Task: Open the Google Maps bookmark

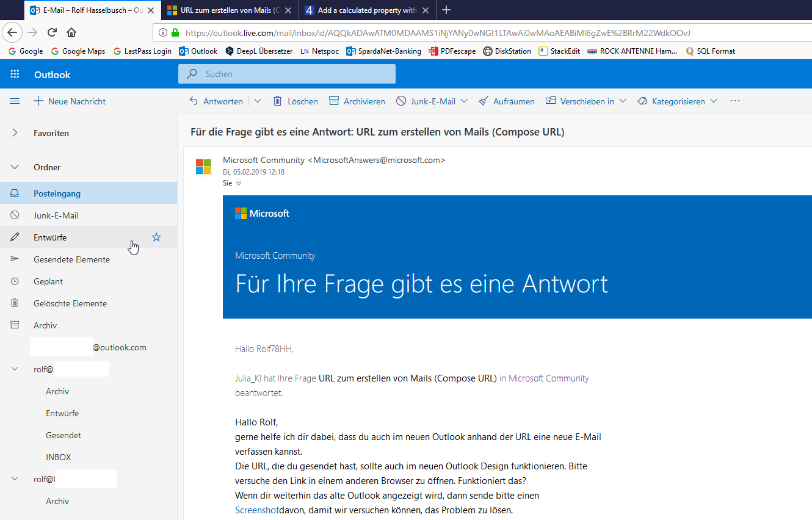Action: [x=78, y=51]
